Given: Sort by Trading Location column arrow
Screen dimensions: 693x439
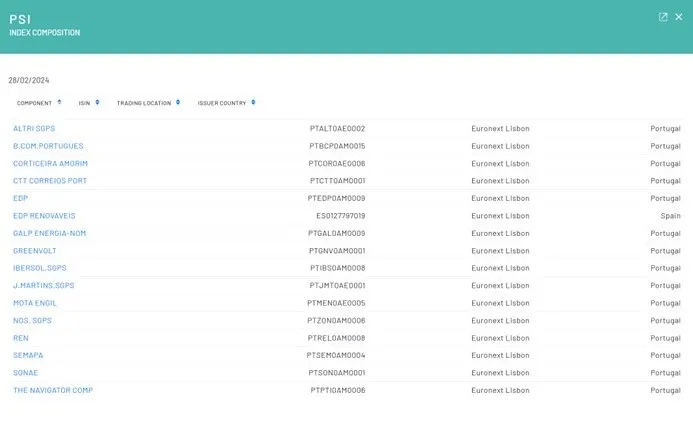Looking at the screenshot, I should [178, 103].
